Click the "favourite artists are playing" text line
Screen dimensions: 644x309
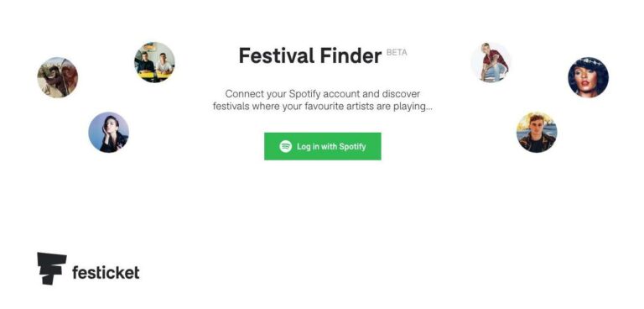(322, 107)
